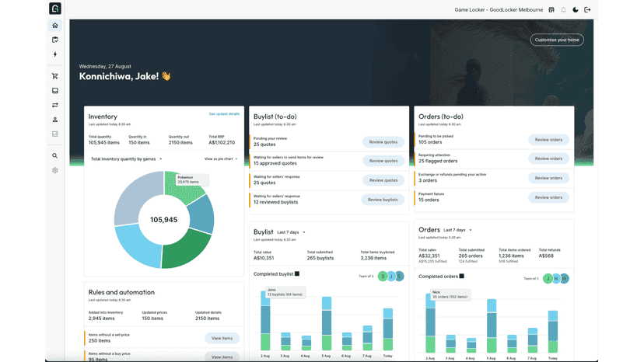Select avatar N in orders team
Image resolution: width=644 pixels, height=362 pixels.
(555, 279)
